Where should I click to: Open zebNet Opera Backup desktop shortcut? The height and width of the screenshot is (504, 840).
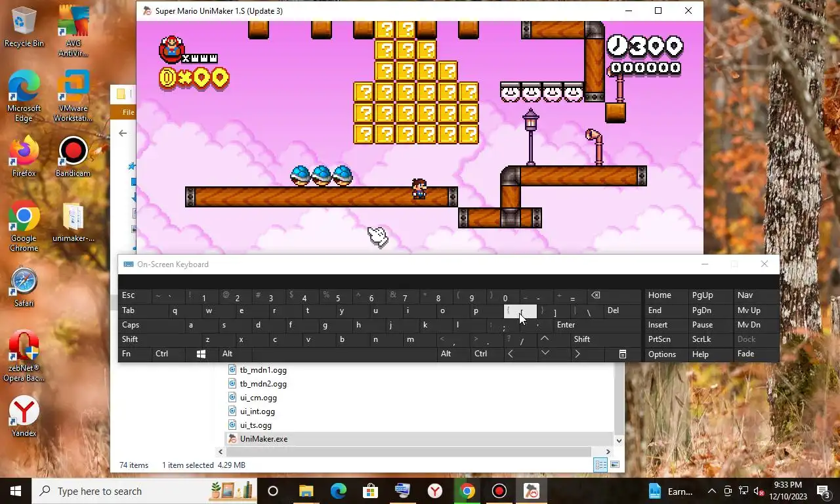[24, 356]
